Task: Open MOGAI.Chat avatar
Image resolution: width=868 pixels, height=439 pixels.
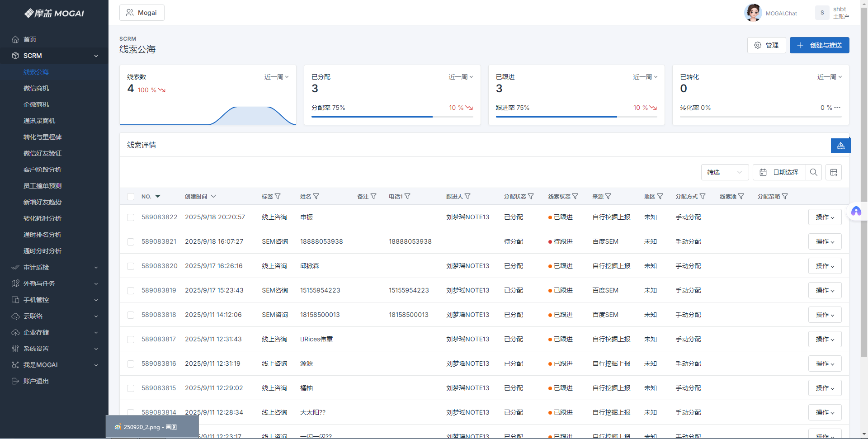Action: [x=753, y=13]
